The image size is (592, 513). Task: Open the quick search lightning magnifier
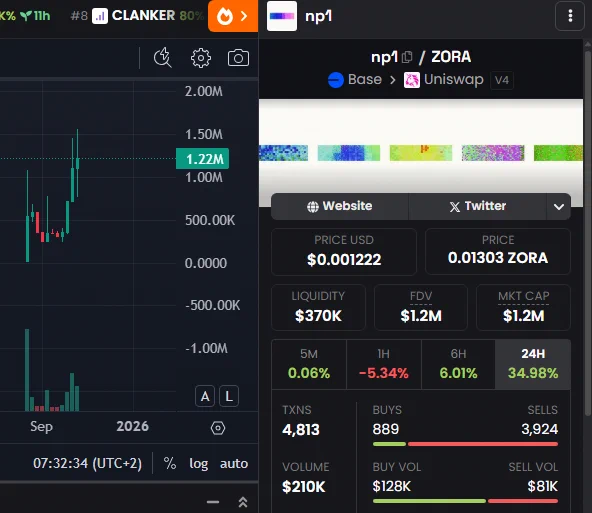coord(163,58)
